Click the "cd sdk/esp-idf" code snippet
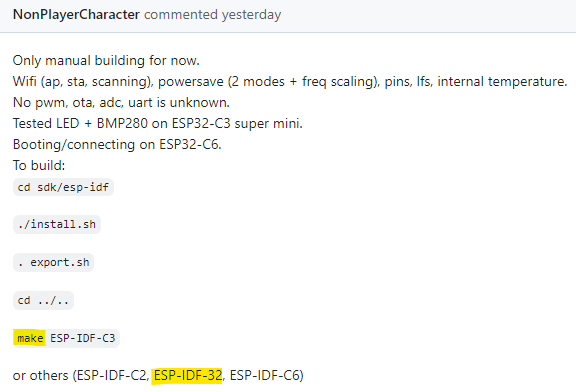This screenshot has width=576, height=392. pos(63,187)
